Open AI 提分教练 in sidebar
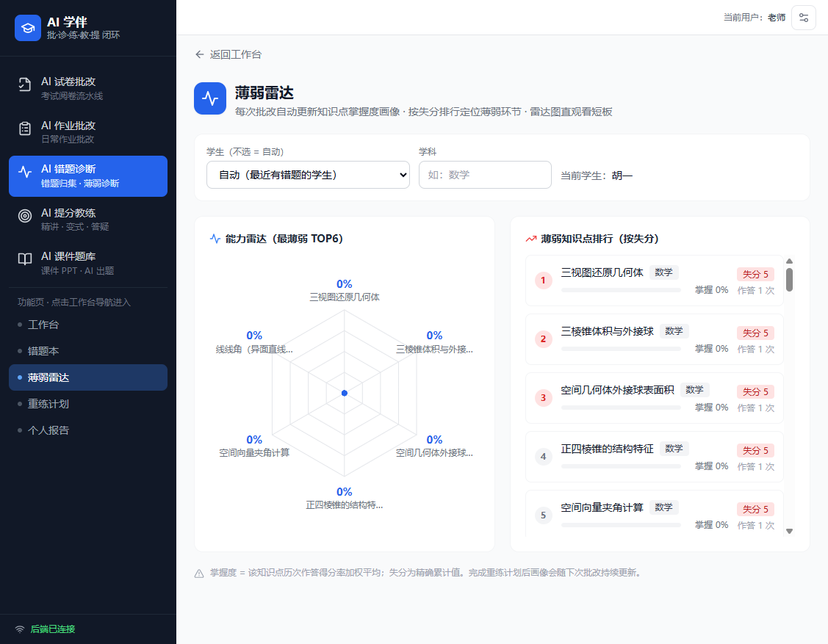 88,219
